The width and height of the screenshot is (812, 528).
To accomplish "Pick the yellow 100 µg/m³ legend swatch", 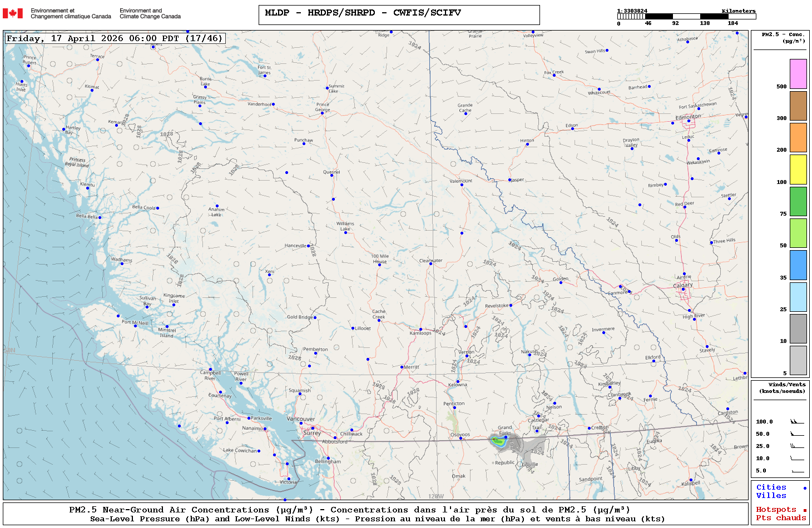I will [798, 170].
